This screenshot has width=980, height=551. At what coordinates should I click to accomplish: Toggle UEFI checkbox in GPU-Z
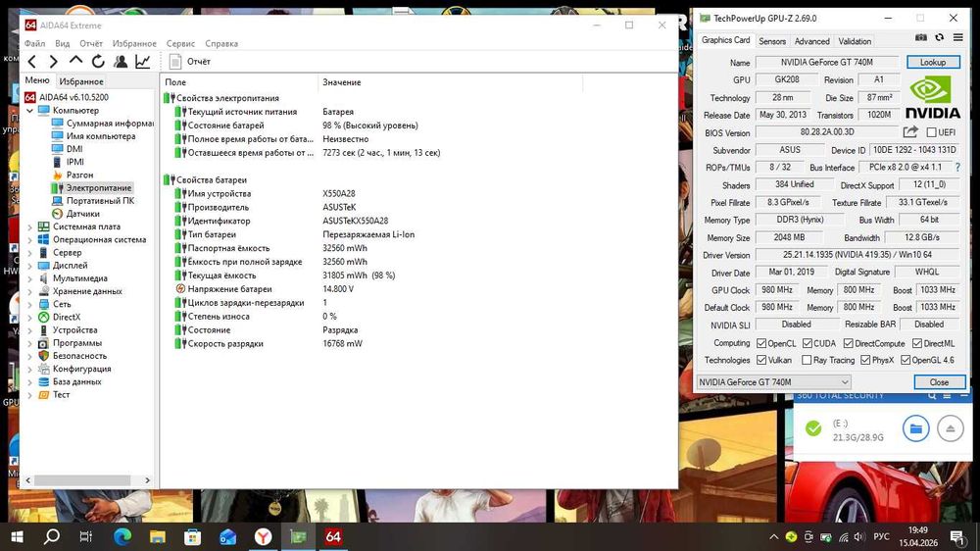click(x=931, y=132)
